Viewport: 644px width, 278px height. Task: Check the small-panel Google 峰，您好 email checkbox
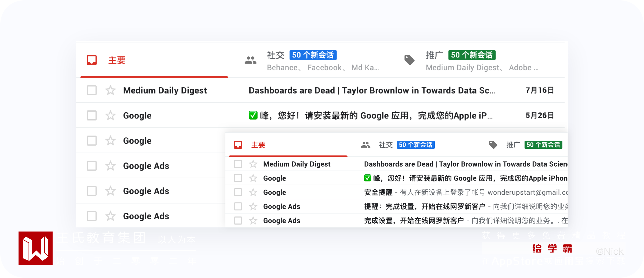click(238, 178)
